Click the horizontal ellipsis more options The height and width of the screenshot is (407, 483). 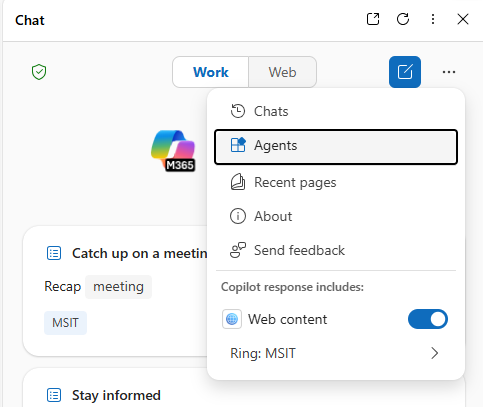point(449,72)
